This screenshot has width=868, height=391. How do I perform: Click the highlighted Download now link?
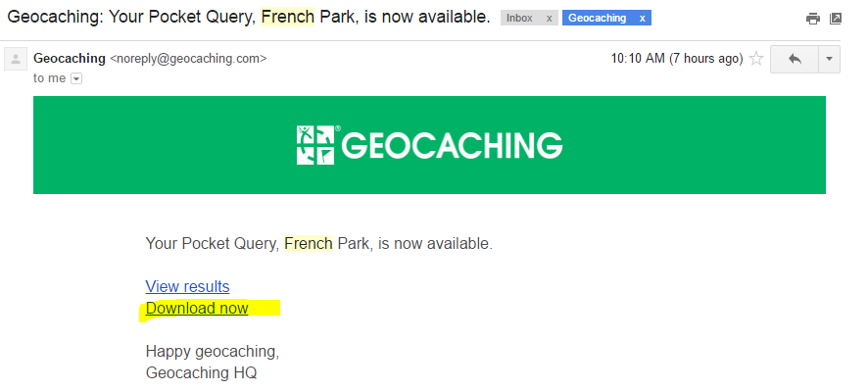(197, 308)
